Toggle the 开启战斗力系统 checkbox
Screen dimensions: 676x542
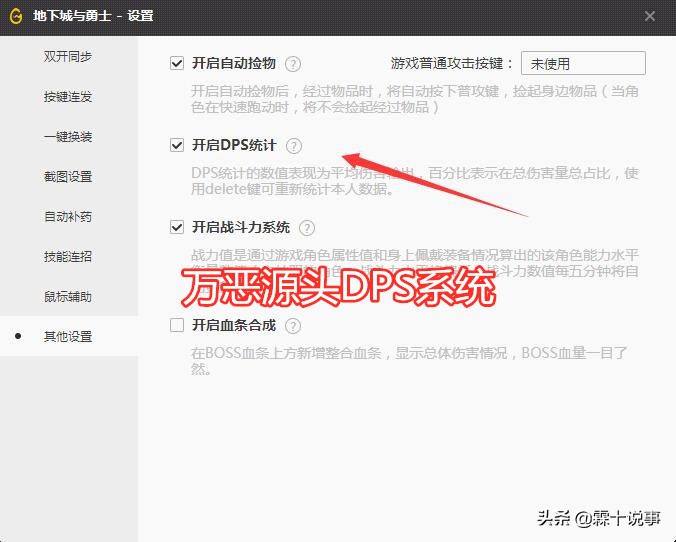pos(177,227)
